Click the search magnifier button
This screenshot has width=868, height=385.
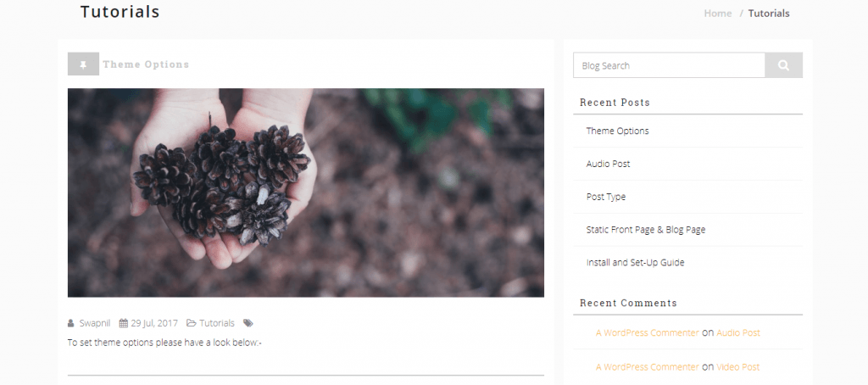783,65
